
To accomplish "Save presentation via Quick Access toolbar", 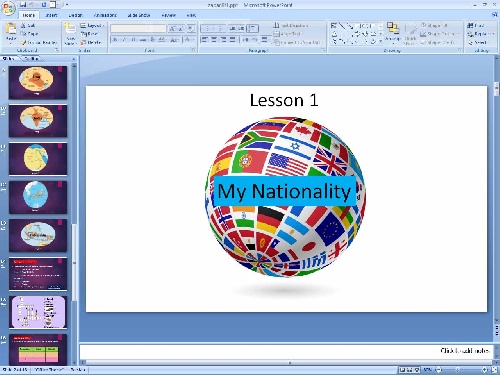I will pos(23,5).
